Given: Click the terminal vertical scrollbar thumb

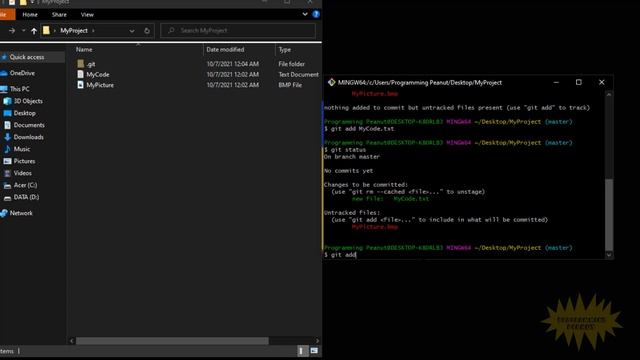Looking at the screenshot, I should pos(609,214).
